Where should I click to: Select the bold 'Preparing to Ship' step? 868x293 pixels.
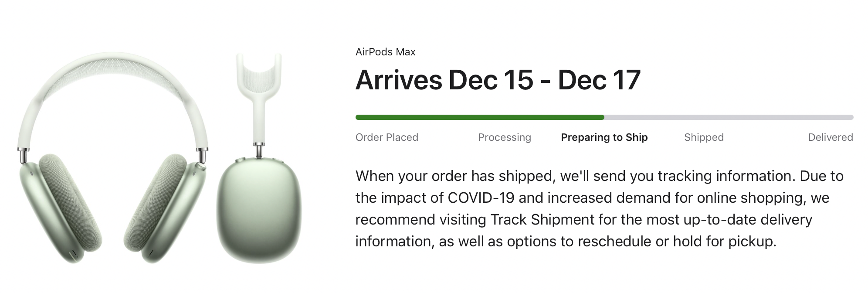click(x=604, y=137)
